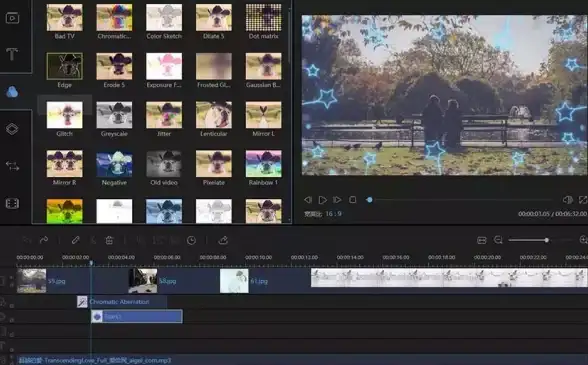Zoom in the timeline with plus magnifier
Screen dimensions: 588x365
click(584, 240)
